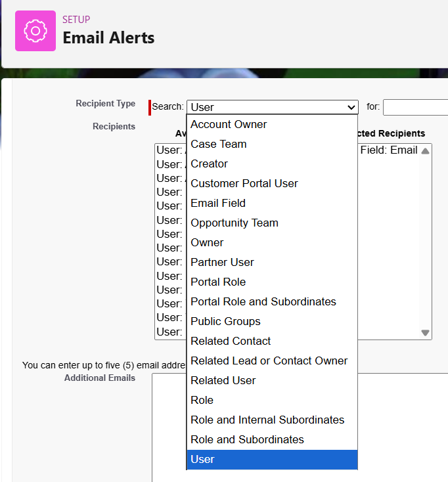Pick Public Groups recipient type
Viewport: 448px width, 482px height.
pyautogui.click(x=225, y=321)
